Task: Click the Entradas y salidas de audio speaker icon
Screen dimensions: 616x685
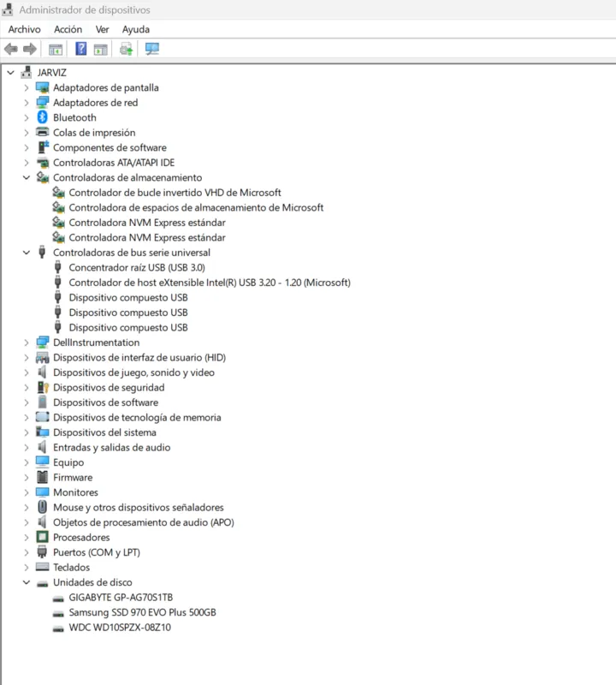Action: [42, 447]
